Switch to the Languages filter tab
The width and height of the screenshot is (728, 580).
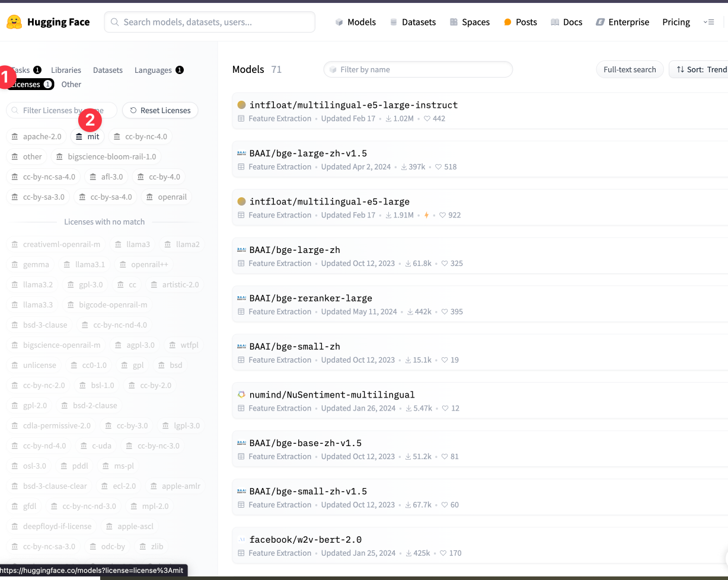159,70
